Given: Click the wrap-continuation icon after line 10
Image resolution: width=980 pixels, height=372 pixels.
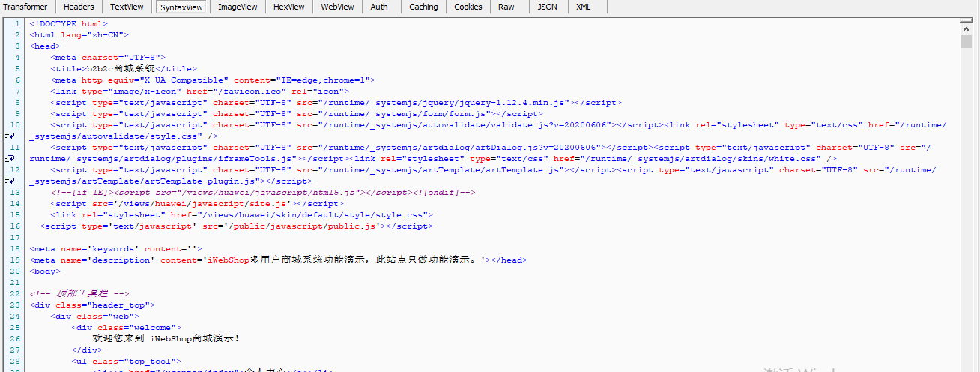Looking at the screenshot, I should [10, 136].
